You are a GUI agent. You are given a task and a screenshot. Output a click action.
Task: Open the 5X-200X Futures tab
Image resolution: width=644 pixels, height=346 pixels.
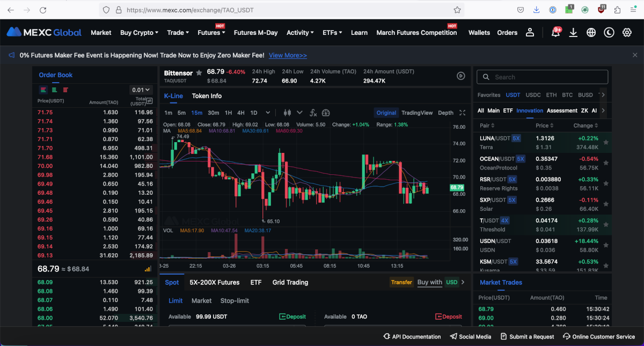214,282
